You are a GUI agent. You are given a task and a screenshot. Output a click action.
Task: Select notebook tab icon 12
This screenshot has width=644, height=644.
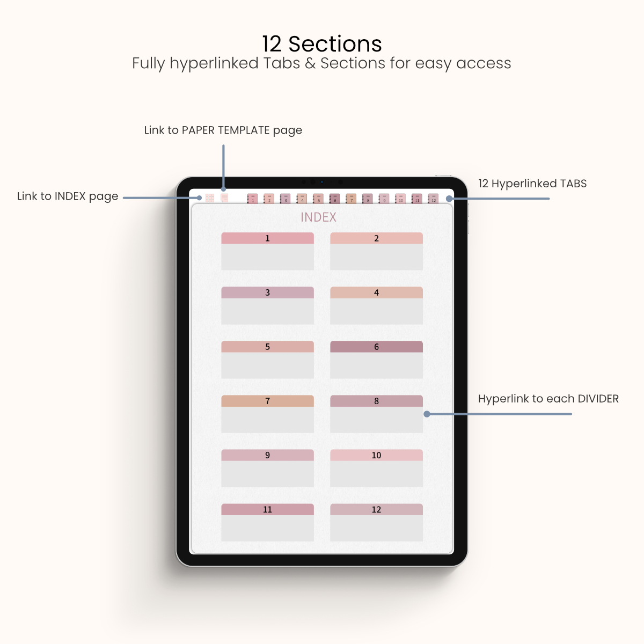(433, 199)
